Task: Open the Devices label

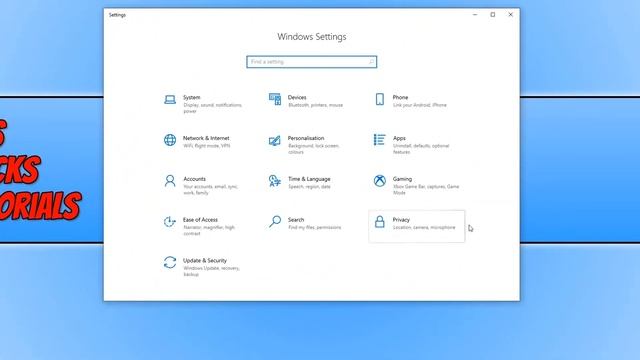Action: click(x=297, y=98)
